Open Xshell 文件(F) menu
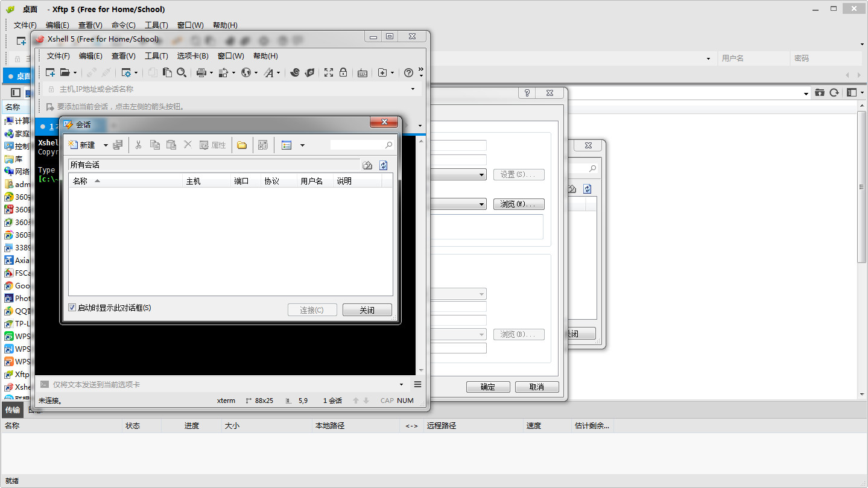 pos(59,55)
